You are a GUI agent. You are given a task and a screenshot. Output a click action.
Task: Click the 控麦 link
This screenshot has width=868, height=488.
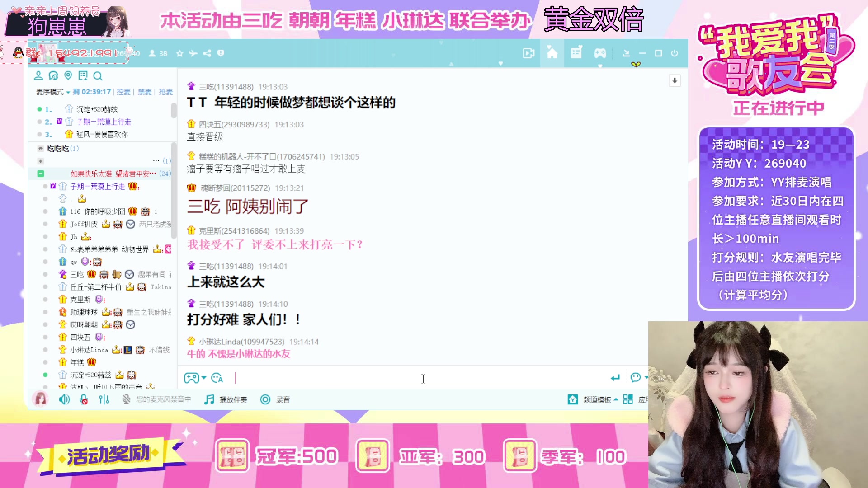123,92
